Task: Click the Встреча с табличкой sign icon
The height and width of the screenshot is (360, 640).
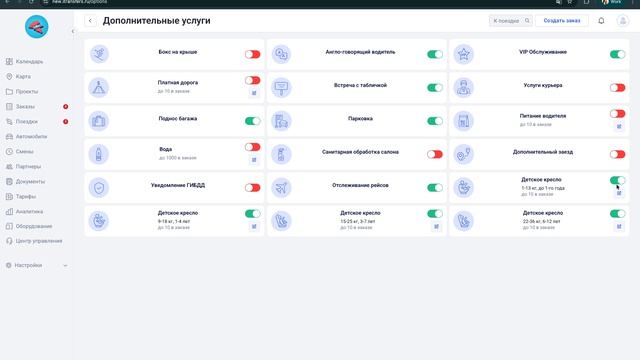Action: [x=281, y=88]
